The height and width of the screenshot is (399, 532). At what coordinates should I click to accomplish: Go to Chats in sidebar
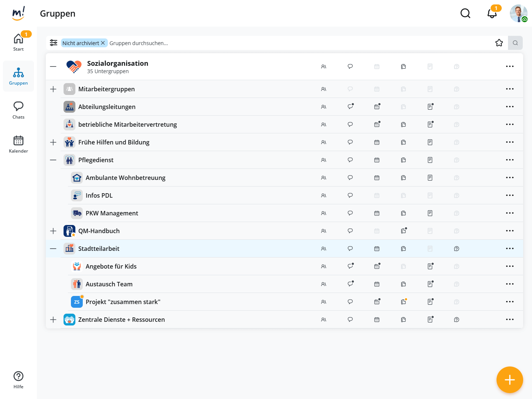(x=18, y=110)
